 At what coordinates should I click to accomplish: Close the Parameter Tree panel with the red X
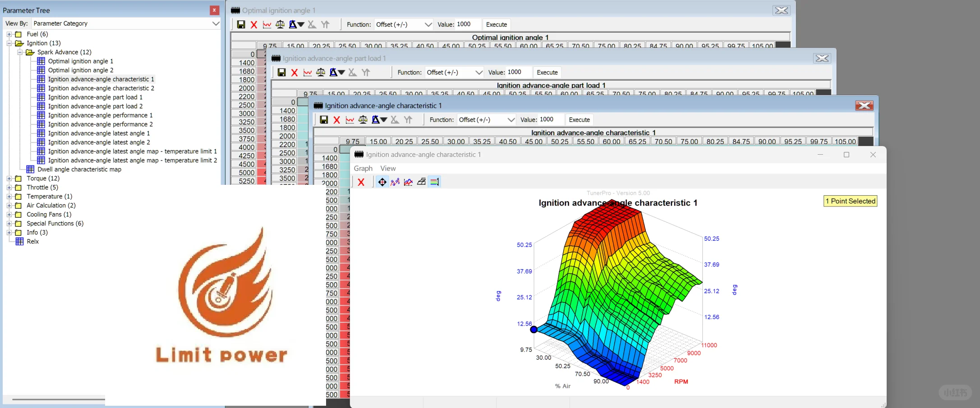(x=214, y=10)
